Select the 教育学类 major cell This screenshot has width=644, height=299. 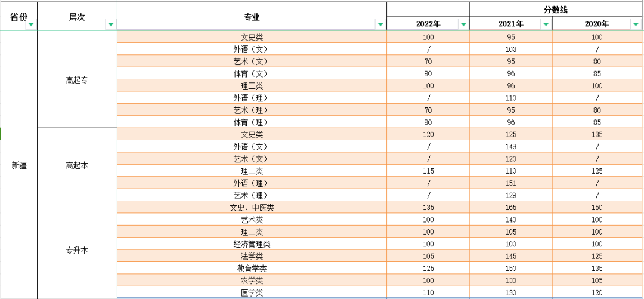[252, 269]
